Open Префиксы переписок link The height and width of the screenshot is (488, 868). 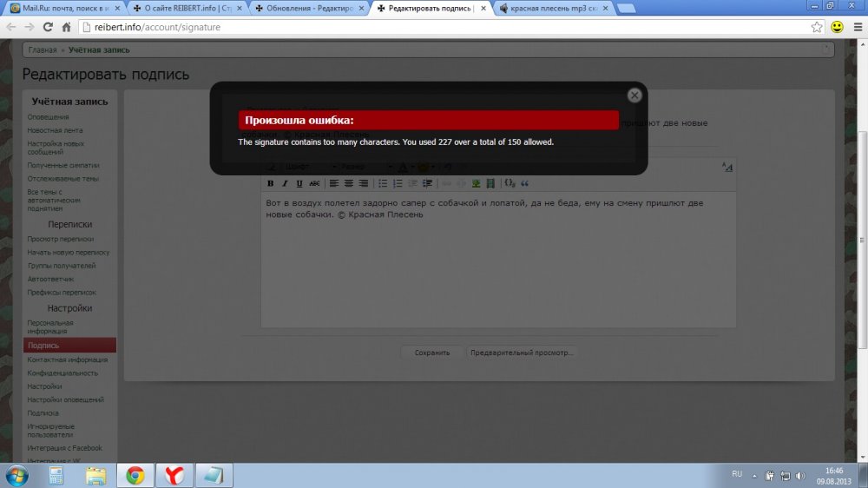point(62,292)
